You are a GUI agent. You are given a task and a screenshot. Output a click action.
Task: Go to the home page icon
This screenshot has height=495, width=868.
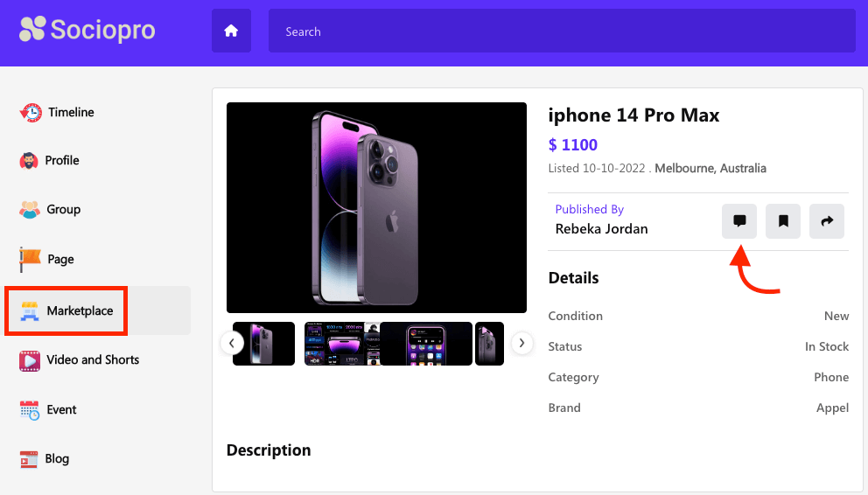pos(231,31)
